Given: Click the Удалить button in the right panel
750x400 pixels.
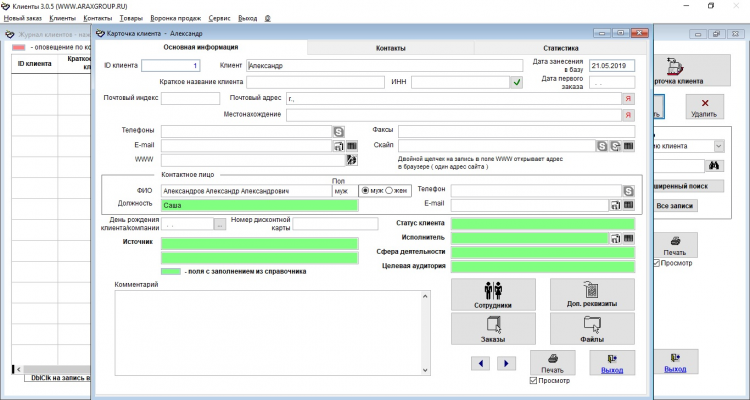Looking at the screenshot, I should 704,107.
